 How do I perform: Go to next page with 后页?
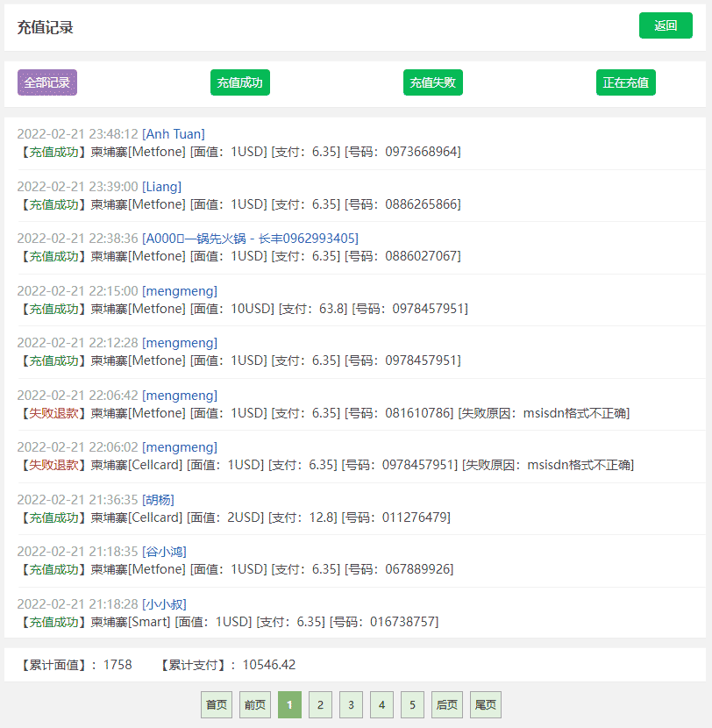[446, 705]
